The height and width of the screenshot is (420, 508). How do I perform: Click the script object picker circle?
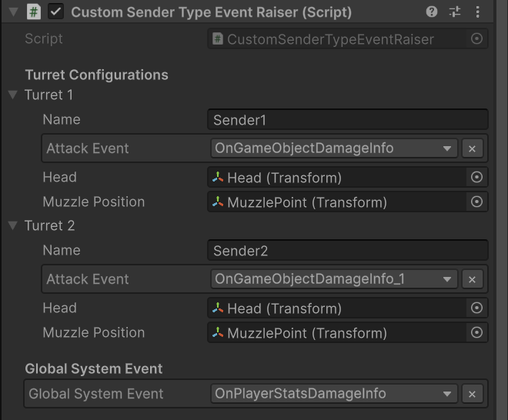[476, 39]
